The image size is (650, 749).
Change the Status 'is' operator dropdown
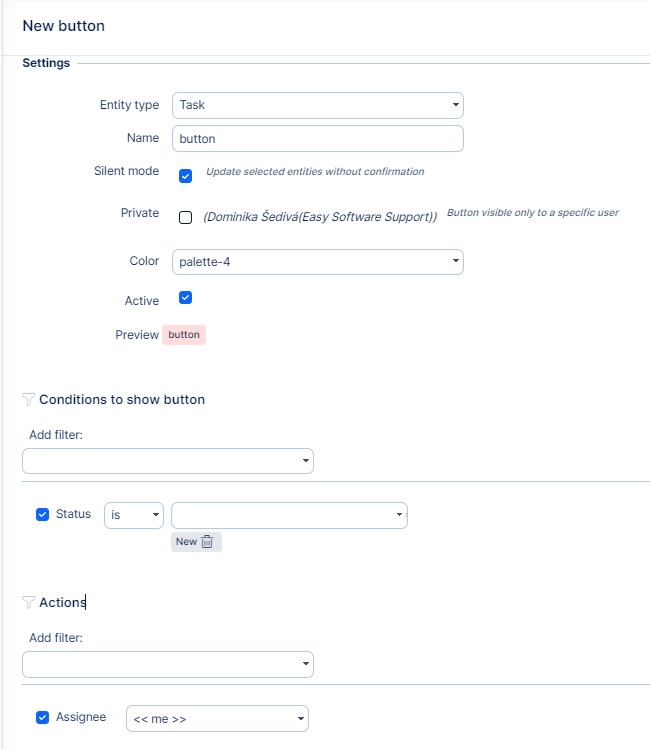(134, 515)
